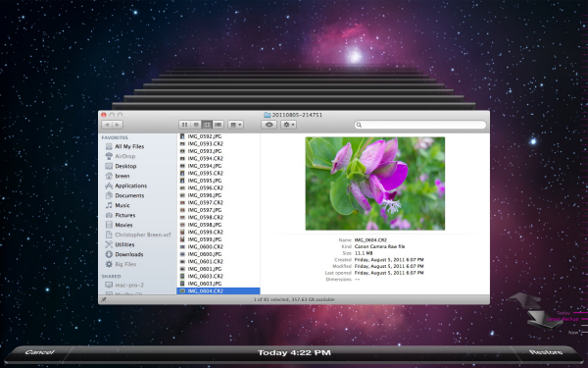The height and width of the screenshot is (368, 588).
Task: Click Cancel to exit Time Machine
Action: tap(39, 352)
